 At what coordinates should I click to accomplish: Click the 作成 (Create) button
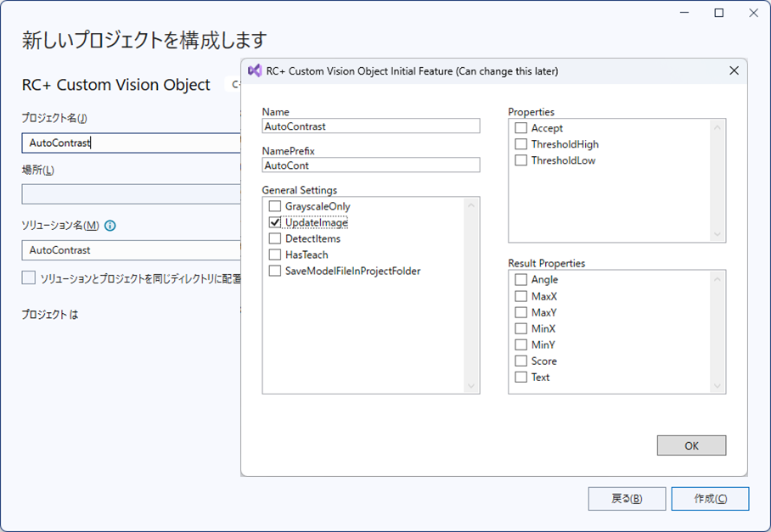(x=710, y=498)
